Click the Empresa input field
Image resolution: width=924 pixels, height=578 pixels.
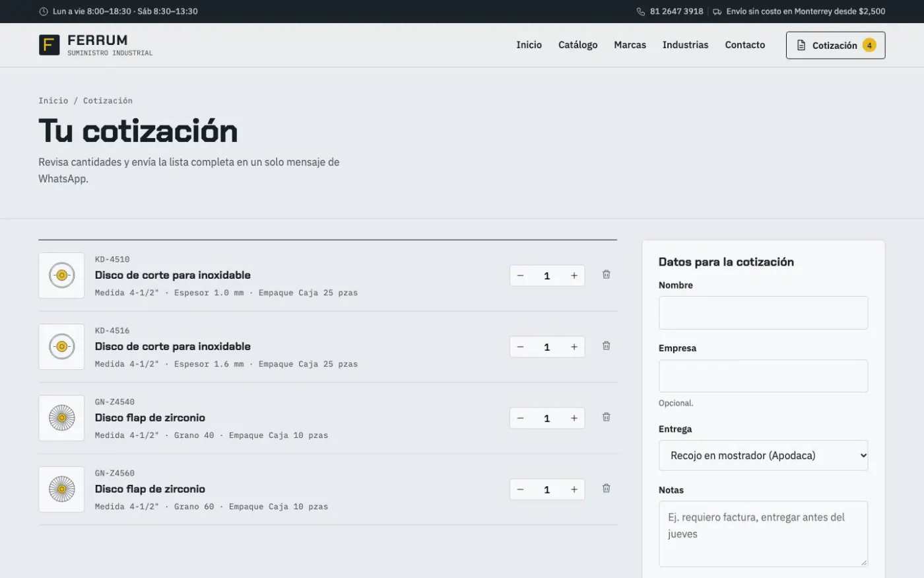763,376
